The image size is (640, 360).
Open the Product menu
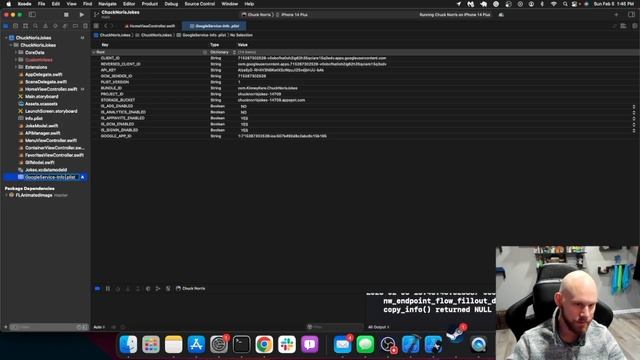coord(150,4)
